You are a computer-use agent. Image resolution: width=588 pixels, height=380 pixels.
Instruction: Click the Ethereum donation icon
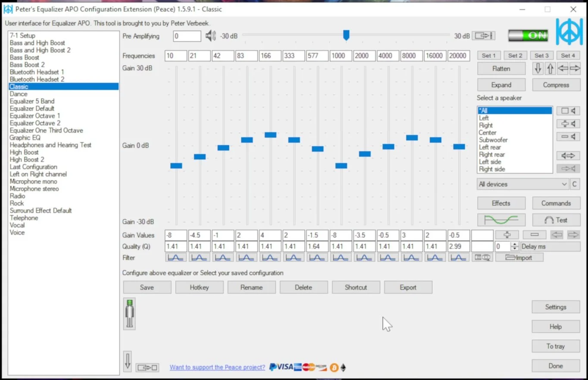[343, 368]
